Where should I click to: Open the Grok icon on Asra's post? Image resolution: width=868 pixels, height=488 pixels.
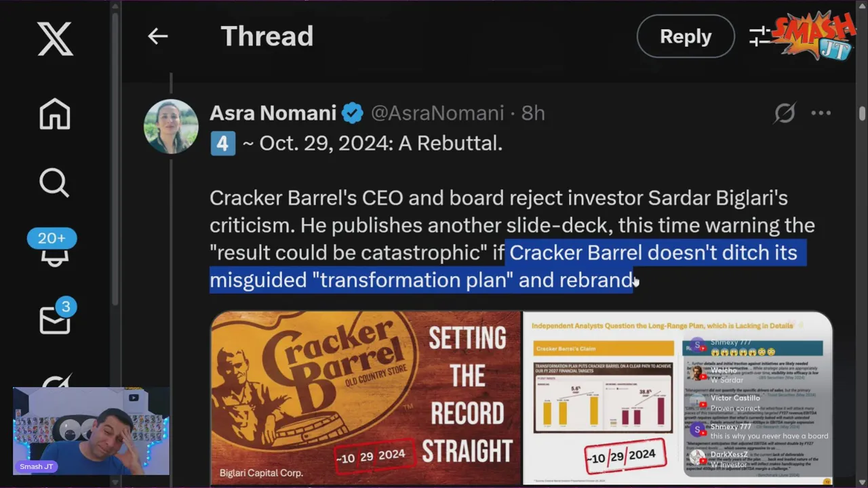(785, 113)
